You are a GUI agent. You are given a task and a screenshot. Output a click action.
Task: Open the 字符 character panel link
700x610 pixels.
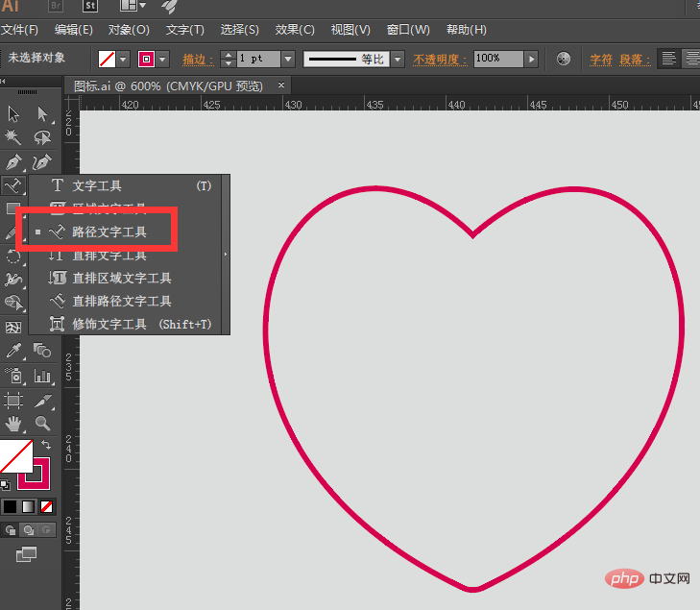tap(600, 60)
